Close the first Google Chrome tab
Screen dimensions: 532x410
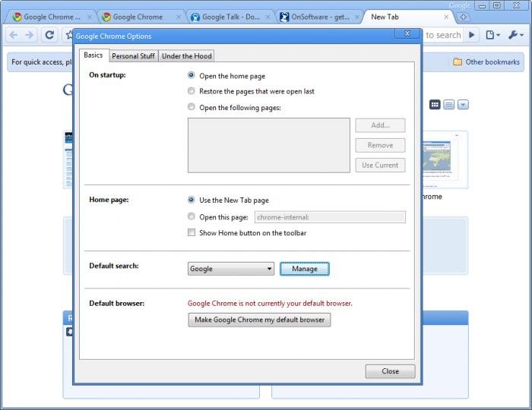pyautogui.click(x=89, y=17)
